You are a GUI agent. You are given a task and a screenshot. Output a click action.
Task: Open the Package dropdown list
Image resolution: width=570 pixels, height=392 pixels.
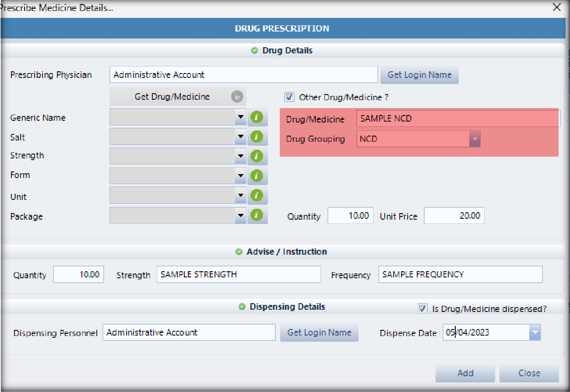click(x=240, y=215)
